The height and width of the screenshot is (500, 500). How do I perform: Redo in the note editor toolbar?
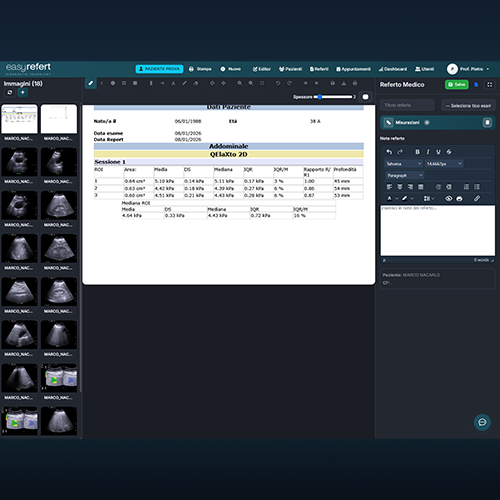point(400,152)
